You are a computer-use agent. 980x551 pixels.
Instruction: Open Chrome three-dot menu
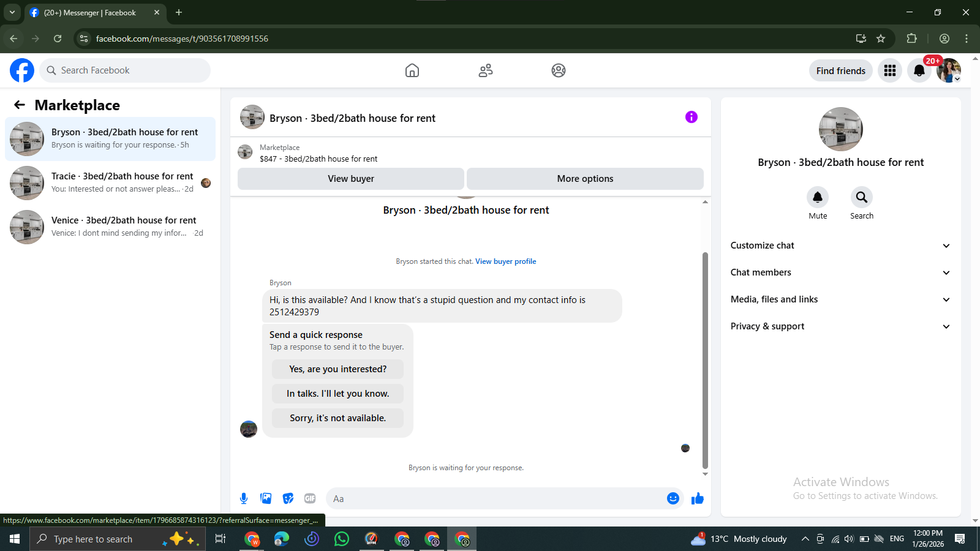(x=967, y=39)
